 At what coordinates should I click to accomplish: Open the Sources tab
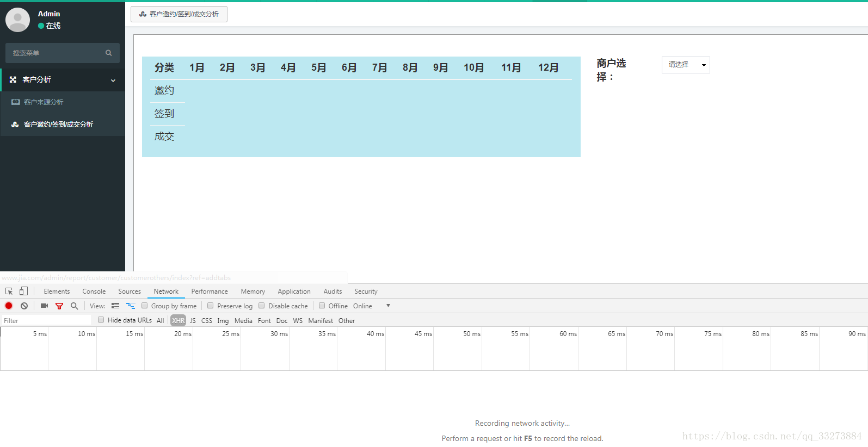click(x=130, y=291)
